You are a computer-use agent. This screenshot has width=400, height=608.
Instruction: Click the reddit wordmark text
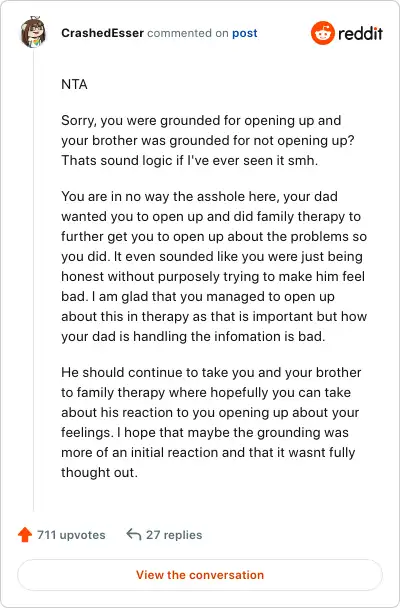pyautogui.click(x=360, y=33)
